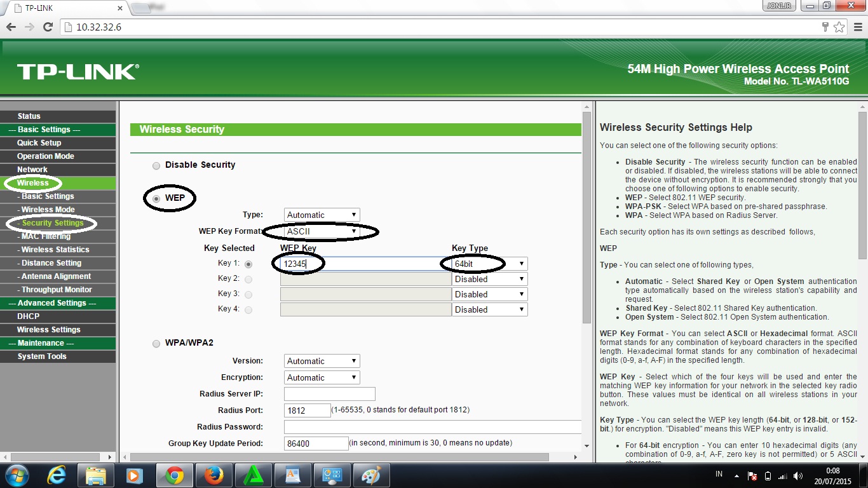
Task: Open the control panel taskbar icon
Action: (x=332, y=475)
